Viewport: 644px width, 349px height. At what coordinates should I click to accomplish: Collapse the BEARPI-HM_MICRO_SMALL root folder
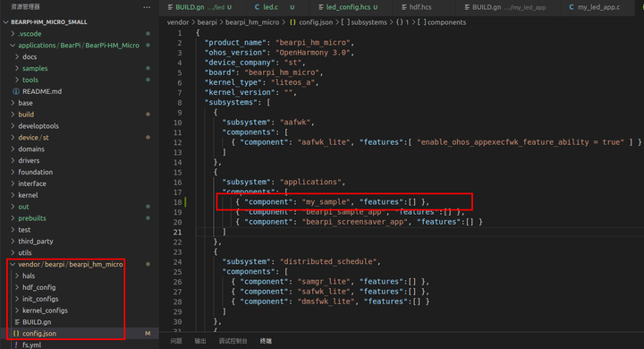[5, 21]
